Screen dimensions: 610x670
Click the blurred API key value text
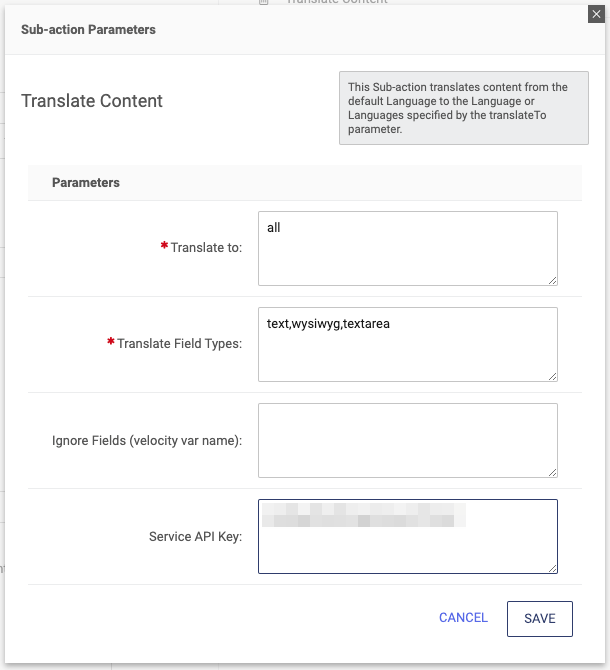pos(363,516)
